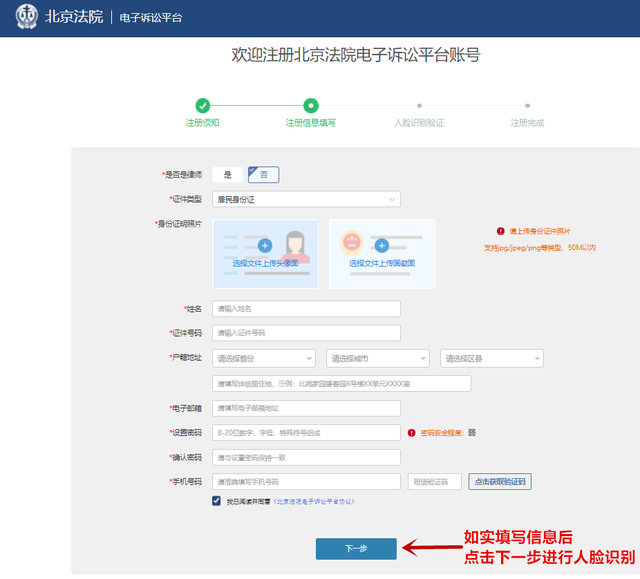
Task: Select 否 for lawyer option
Action: coord(264,175)
